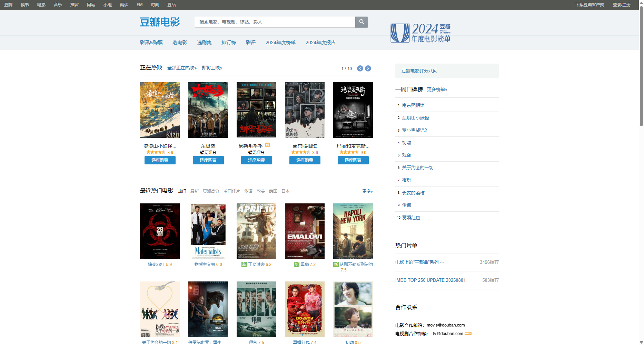Open 即将上映 link
The image size is (644, 345).
[x=212, y=68]
